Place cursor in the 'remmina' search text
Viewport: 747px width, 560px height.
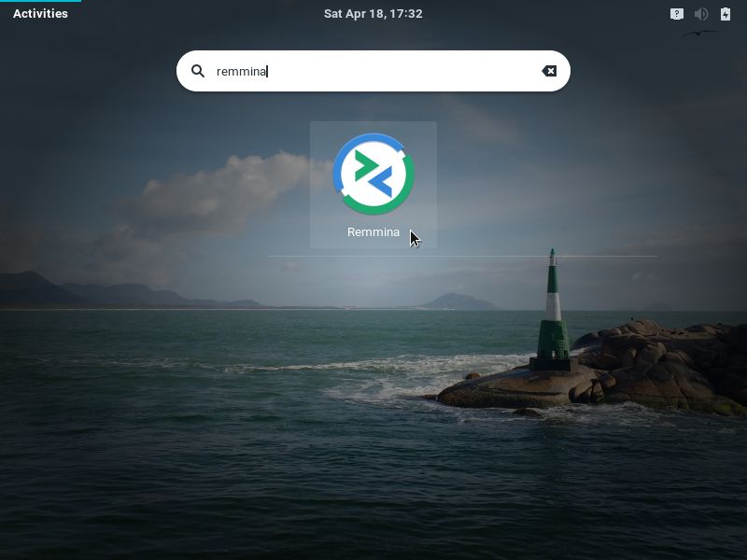point(241,71)
